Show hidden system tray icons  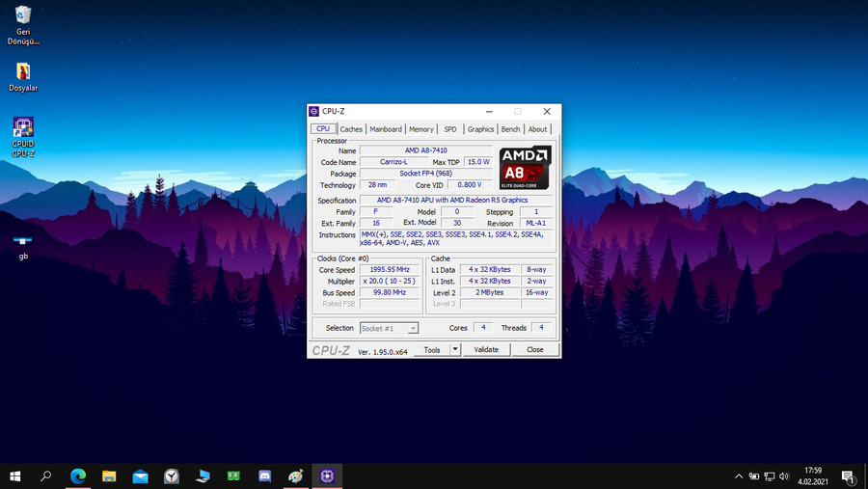coord(739,476)
